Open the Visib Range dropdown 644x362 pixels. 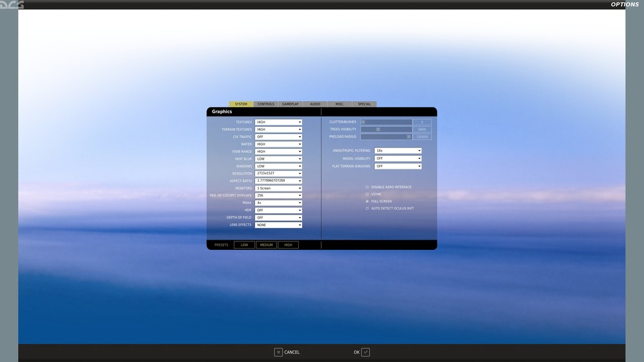tap(278, 151)
